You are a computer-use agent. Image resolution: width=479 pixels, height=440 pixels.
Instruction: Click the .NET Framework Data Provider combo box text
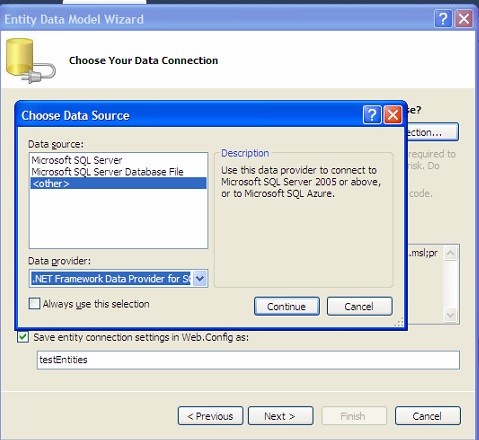pos(111,278)
